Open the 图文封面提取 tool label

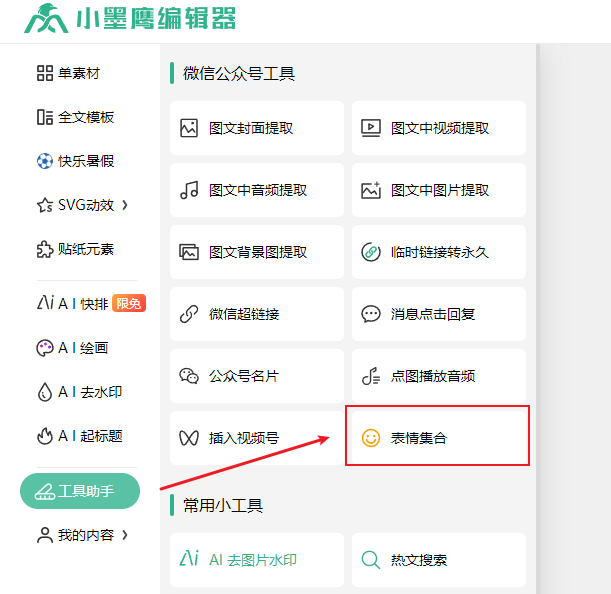click(251, 128)
